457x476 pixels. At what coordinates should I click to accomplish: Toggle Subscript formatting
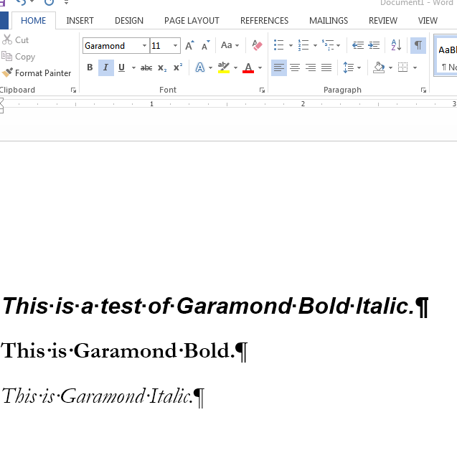pos(162,67)
